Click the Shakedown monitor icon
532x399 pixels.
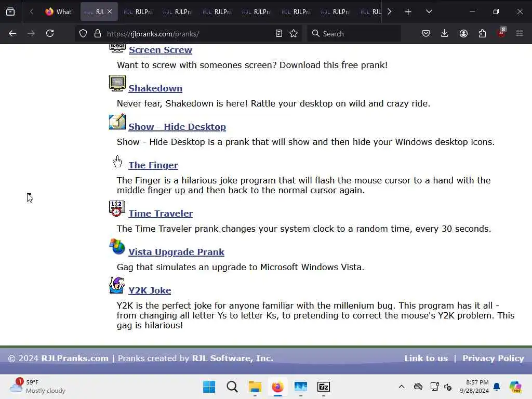pos(117,83)
